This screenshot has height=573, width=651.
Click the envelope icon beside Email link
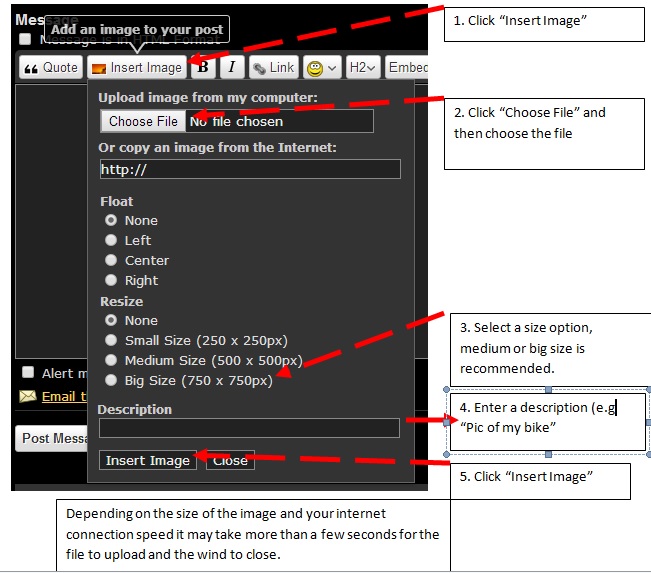tap(27, 396)
